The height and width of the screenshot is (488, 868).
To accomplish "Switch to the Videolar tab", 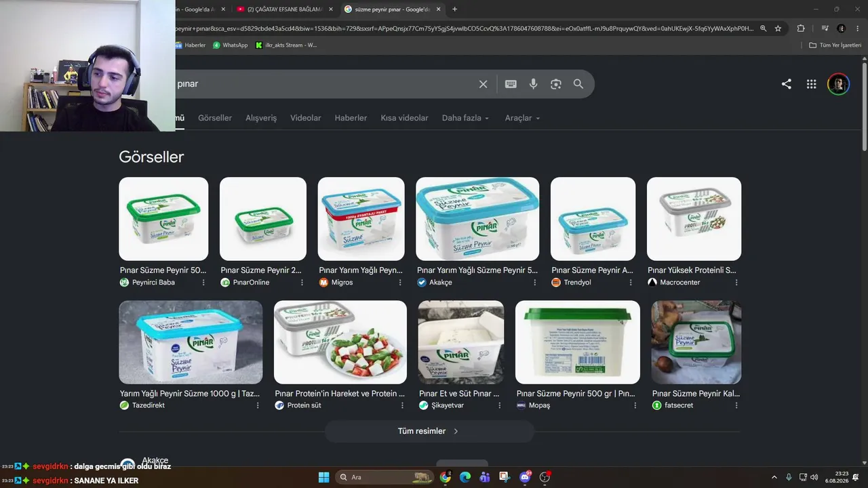I will point(306,118).
